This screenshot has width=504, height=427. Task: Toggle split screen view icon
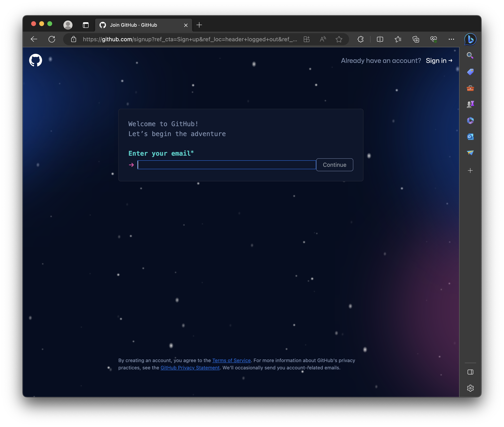(380, 39)
